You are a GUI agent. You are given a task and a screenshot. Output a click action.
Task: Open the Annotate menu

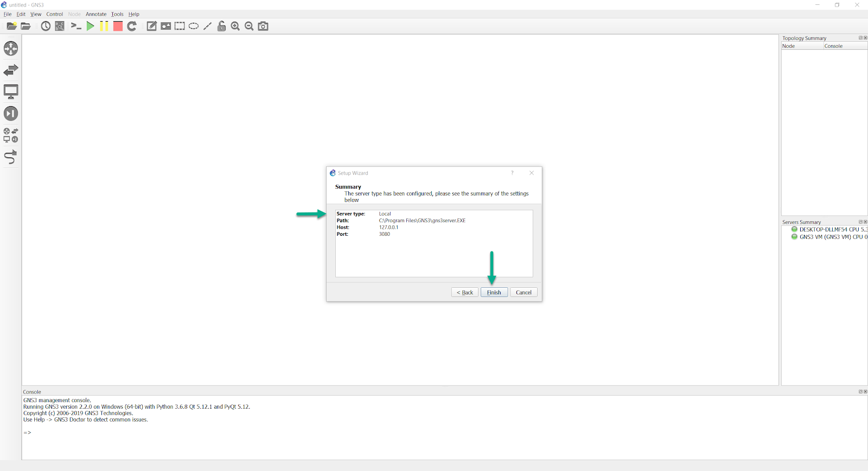pos(96,14)
